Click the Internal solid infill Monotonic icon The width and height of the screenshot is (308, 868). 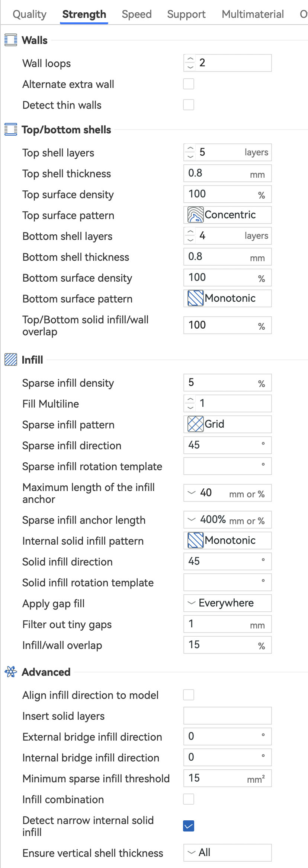[195, 541]
